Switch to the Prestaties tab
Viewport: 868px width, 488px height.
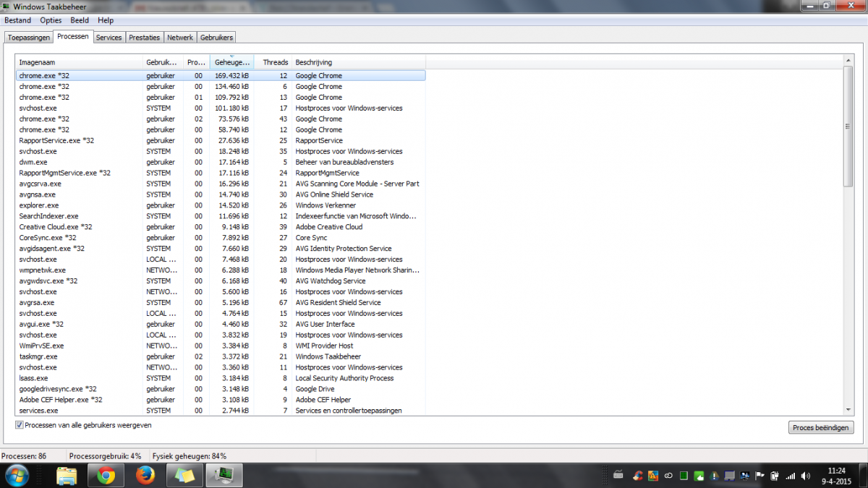[x=145, y=37]
